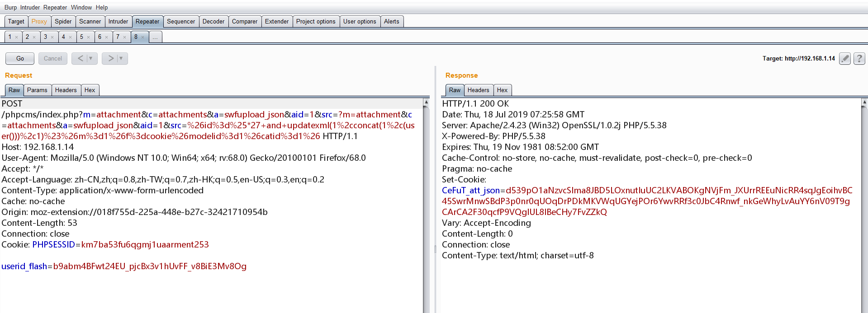
Task: Open the Repeater menu in menu bar
Action: [x=55, y=7]
